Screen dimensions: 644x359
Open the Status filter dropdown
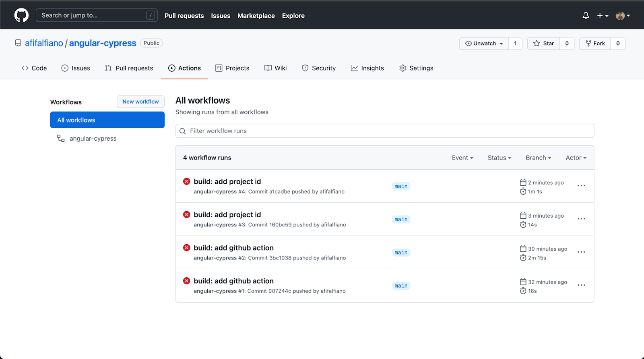(500, 158)
